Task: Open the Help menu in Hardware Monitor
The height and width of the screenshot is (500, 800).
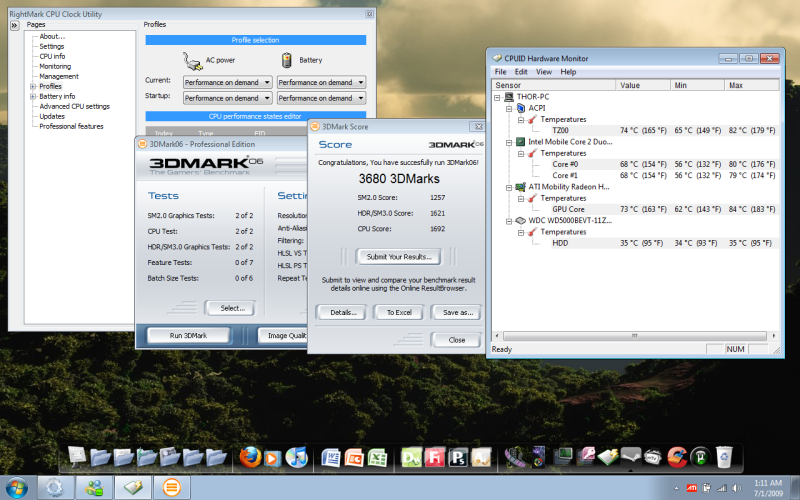Action: tap(568, 72)
